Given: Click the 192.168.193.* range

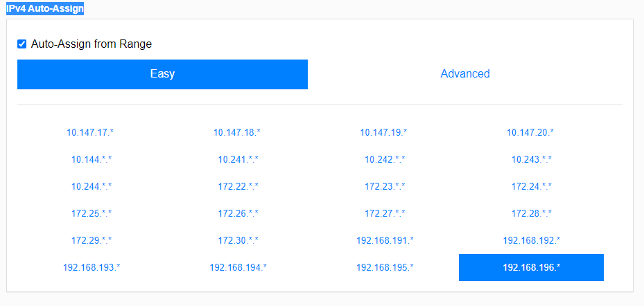Looking at the screenshot, I should (x=92, y=267).
